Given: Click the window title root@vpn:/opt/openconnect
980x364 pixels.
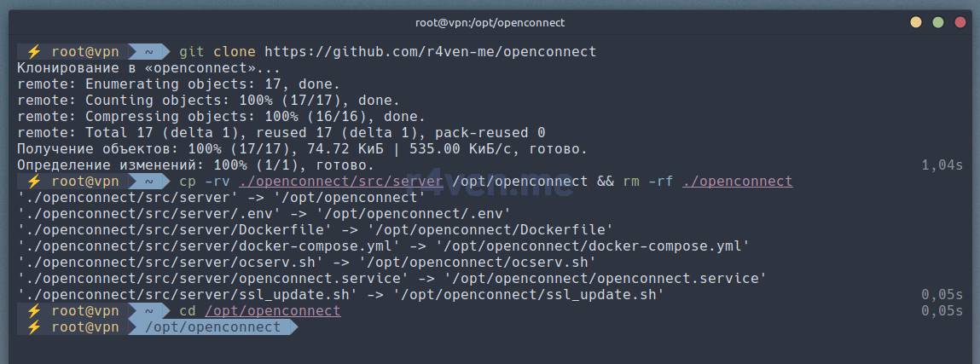Looking at the screenshot, I should pyautogui.click(x=490, y=22).
